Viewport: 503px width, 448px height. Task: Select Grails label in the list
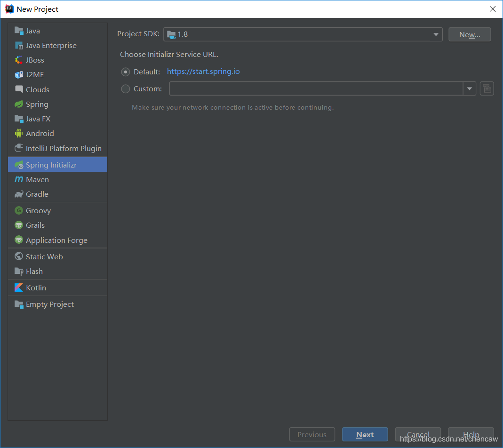click(35, 225)
